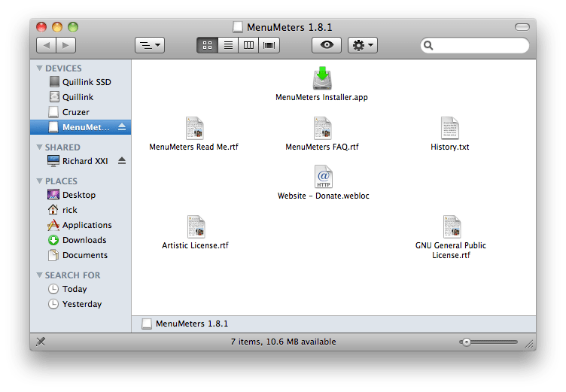Select Website - Donate.webloc icon
This screenshot has height=392, width=566.
(324, 177)
